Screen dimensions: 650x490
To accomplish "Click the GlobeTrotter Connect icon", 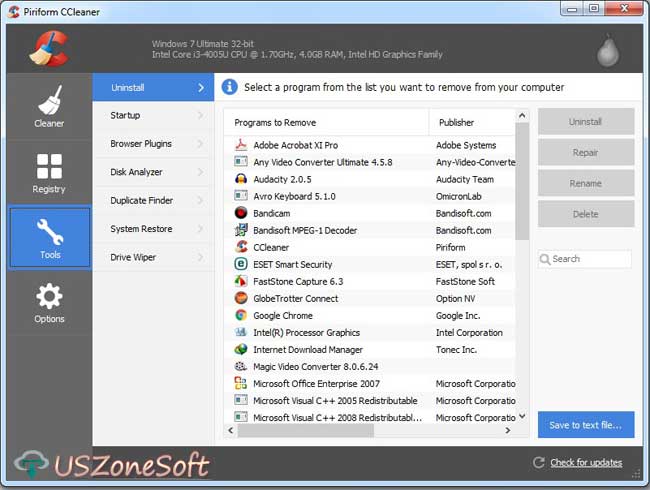I will (x=241, y=298).
